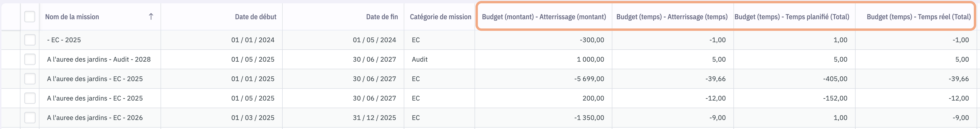Image resolution: width=980 pixels, height=129 pixels.
Task: Click the 1 000,00 budget amount cell
Action: tap(590, 59)
